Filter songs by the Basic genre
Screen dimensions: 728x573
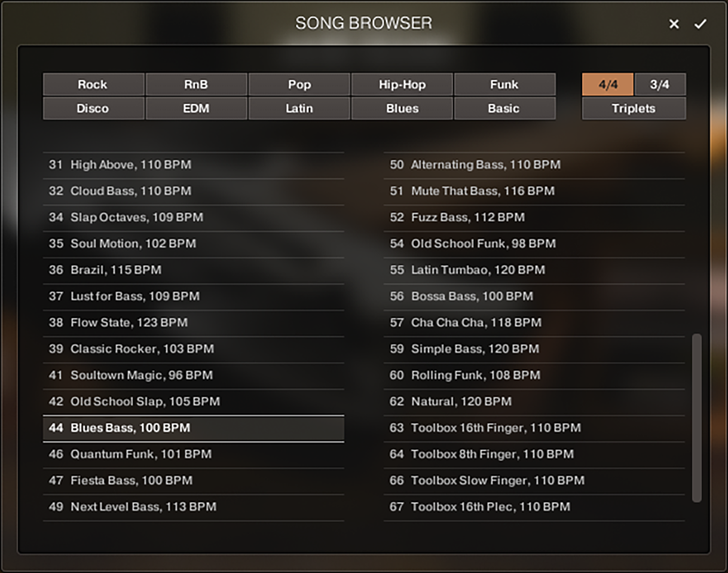click(505, 108)
